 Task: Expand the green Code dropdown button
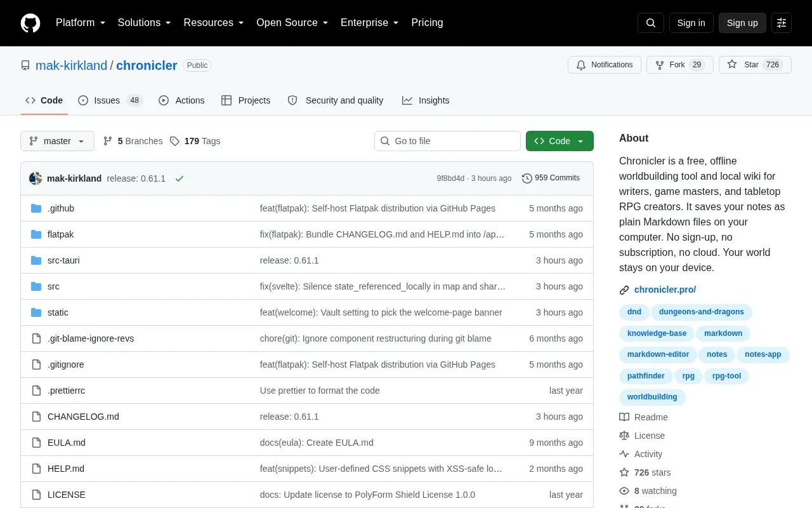[x=560, y=141]
